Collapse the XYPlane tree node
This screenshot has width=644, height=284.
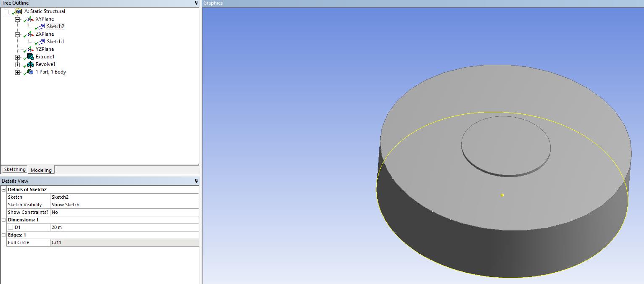pos(17,19)
